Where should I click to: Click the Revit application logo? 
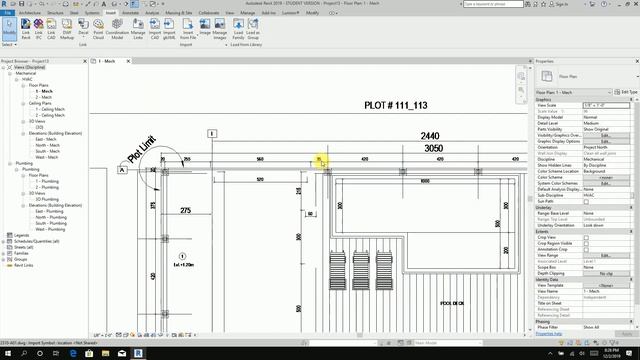click(4, 4)
